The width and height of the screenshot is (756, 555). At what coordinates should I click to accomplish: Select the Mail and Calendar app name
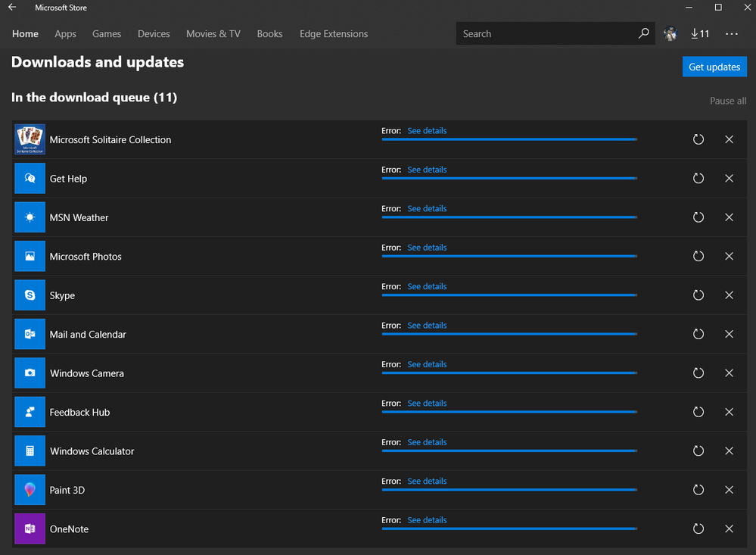[88, 335]
